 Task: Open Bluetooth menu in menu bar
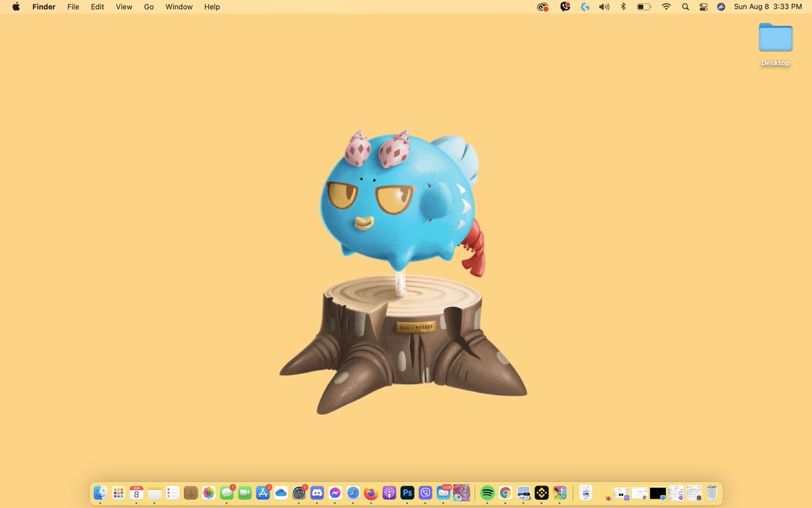pos(623,7)
